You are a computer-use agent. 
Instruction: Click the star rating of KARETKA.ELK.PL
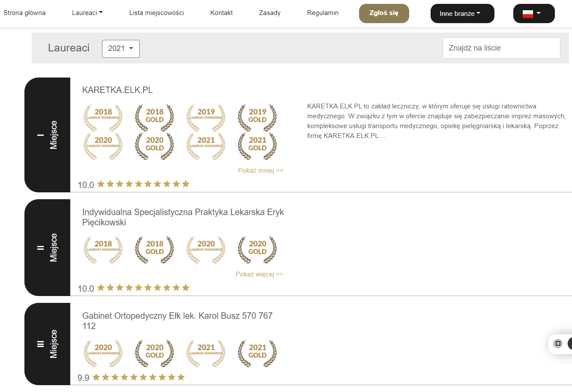click(x=143, y=184)
